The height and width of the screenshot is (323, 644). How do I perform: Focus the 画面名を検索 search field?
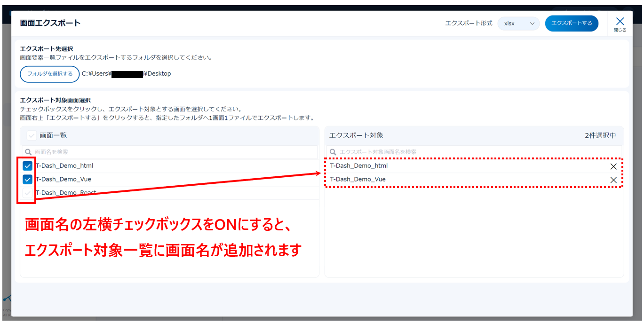point(174,152)
